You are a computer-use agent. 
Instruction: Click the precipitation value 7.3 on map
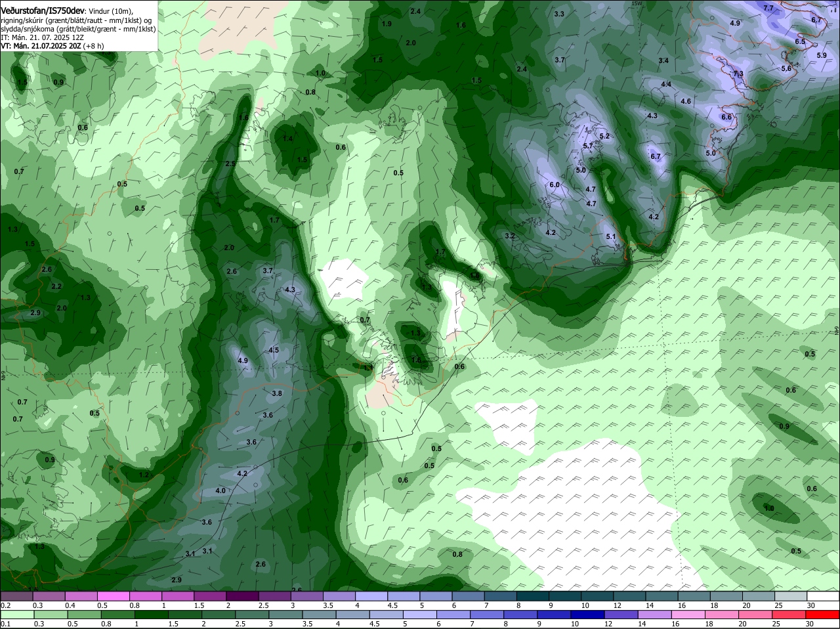738,74
